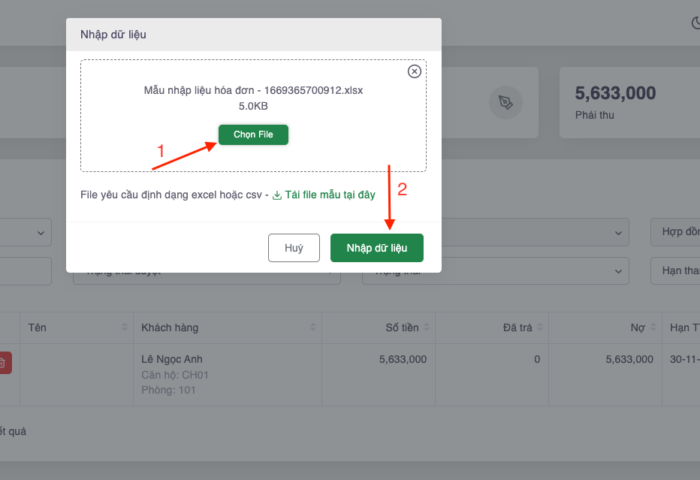This screenshot has height=480, width=700.
Task: Remove the uploaded xlsx file
Action: tap(415, 71)
